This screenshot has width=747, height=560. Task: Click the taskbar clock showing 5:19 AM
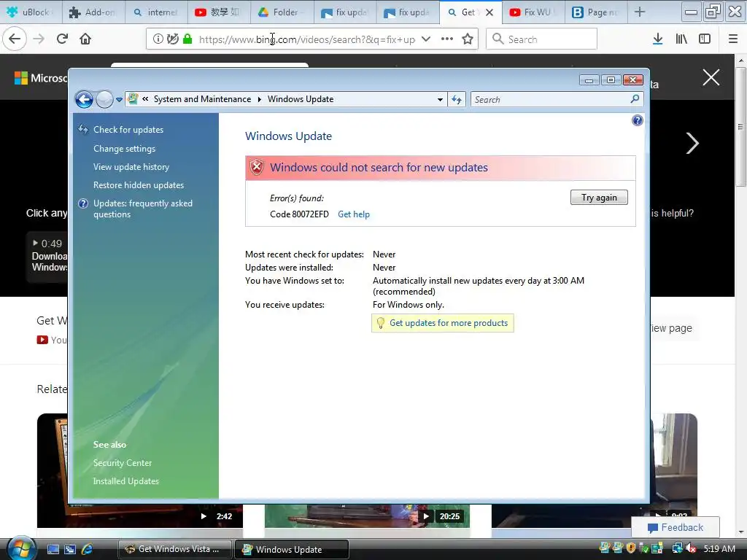pos(719,548)
